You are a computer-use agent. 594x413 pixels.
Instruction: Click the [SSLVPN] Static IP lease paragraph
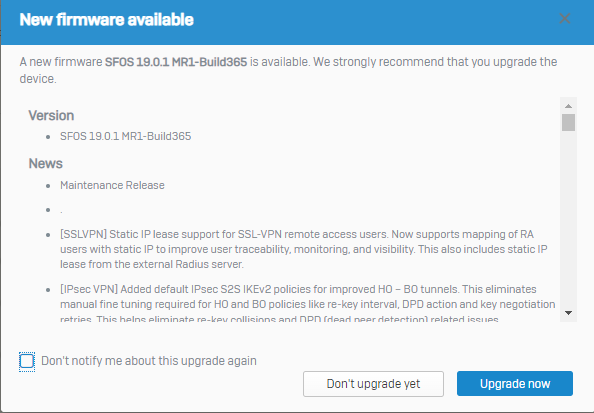(x=303, y=249)
